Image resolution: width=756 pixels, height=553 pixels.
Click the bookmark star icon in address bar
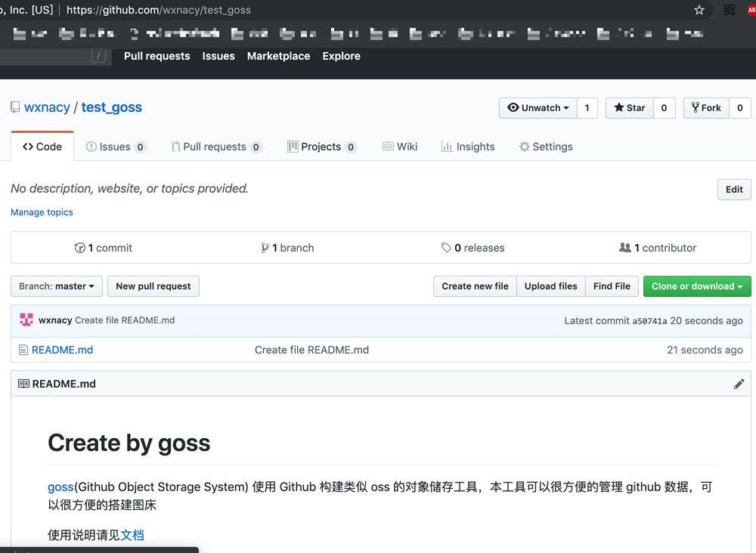click(x=699, y=10)
